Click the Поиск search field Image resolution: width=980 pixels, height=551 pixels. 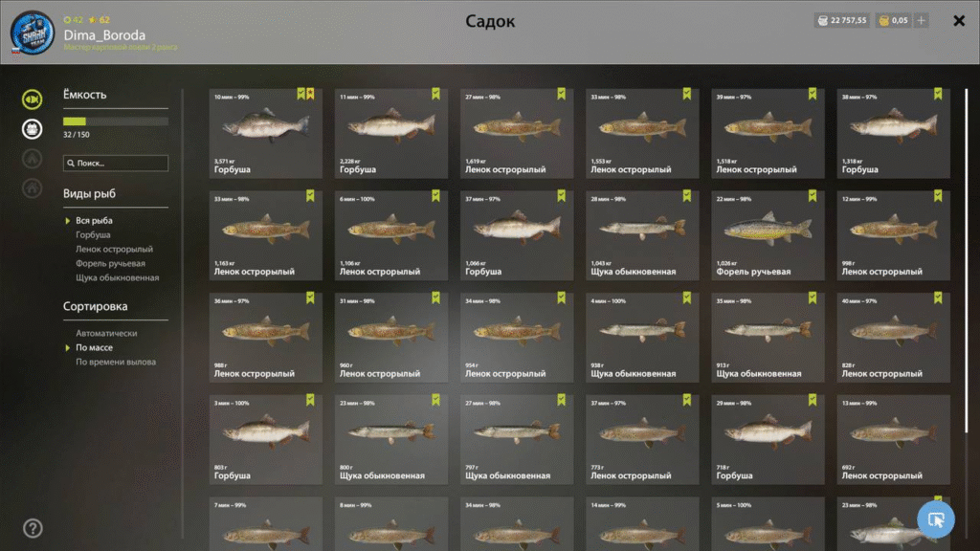(x=116, y=163)
